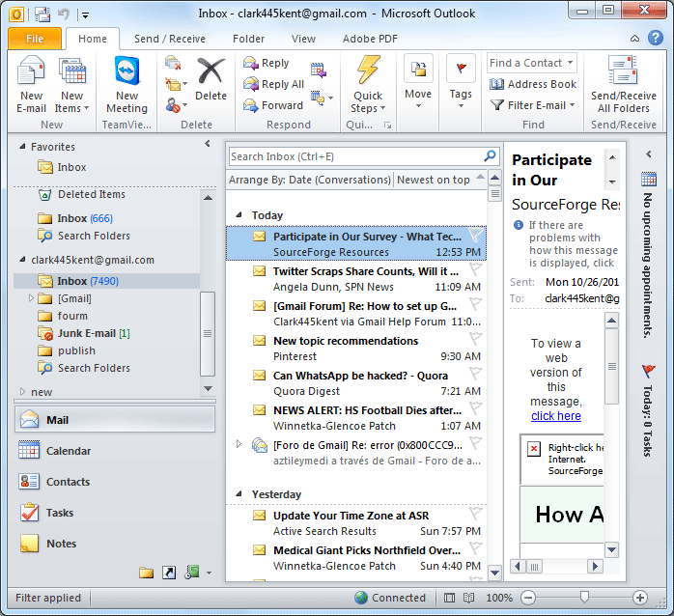Flag the Twitter Scraps Share Counts email
This screenshot has width=674, height=616.
pyautogui.click(x=475, y=269)
